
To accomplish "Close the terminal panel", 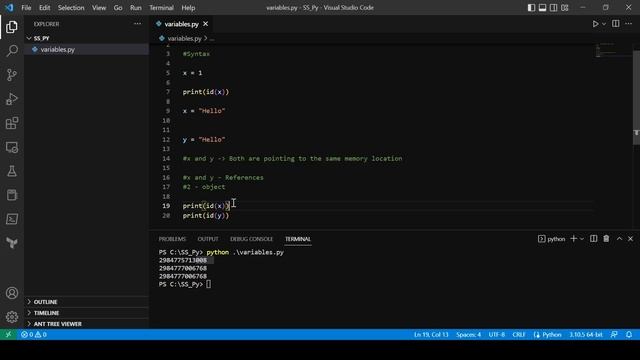I will (x=630, y=239).
